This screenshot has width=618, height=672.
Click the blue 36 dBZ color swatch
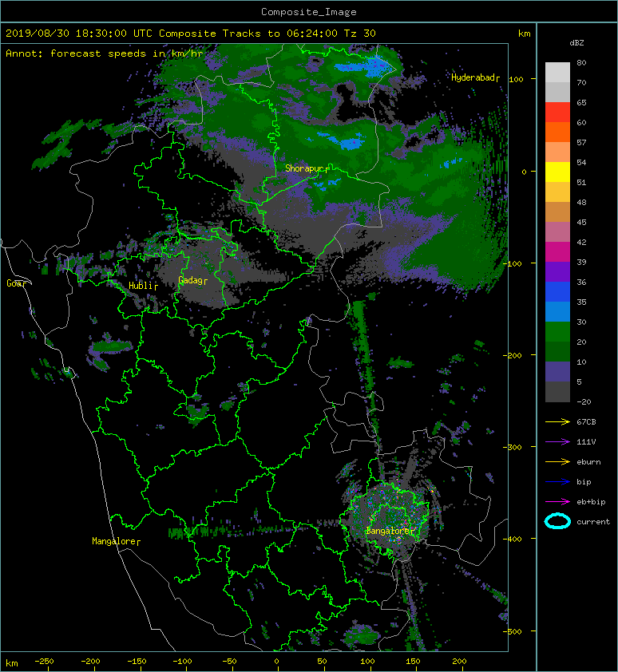tap(557, 292)
